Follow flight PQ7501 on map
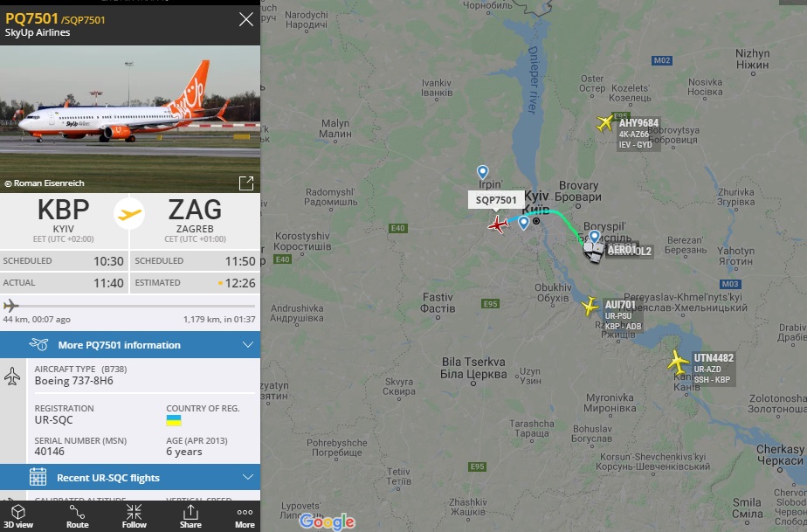The image size is (807, 532). tap(134, 516)
